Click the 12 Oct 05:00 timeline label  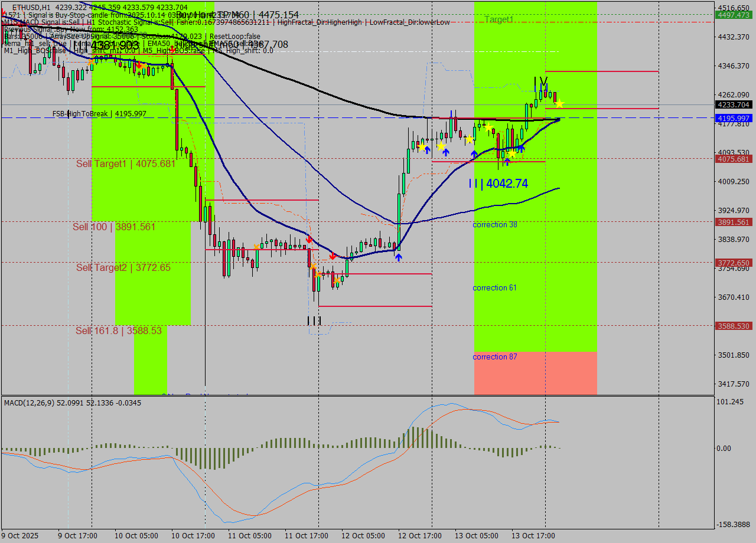[x=363, y=535]
